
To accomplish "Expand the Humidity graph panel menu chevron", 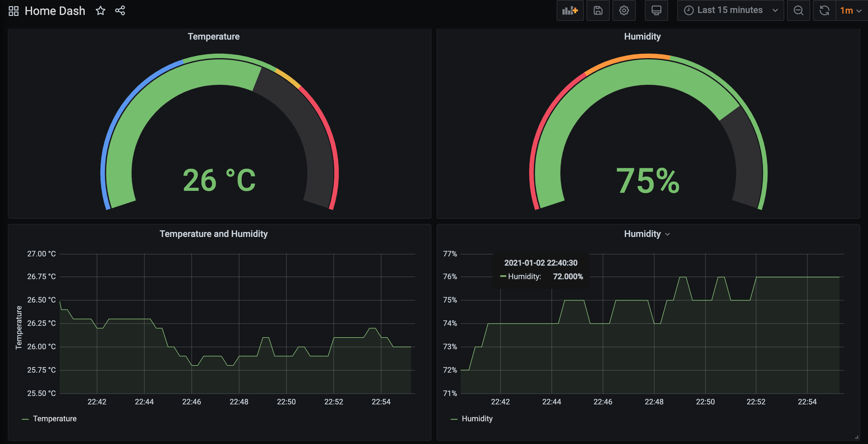I will tap(669, 234).
